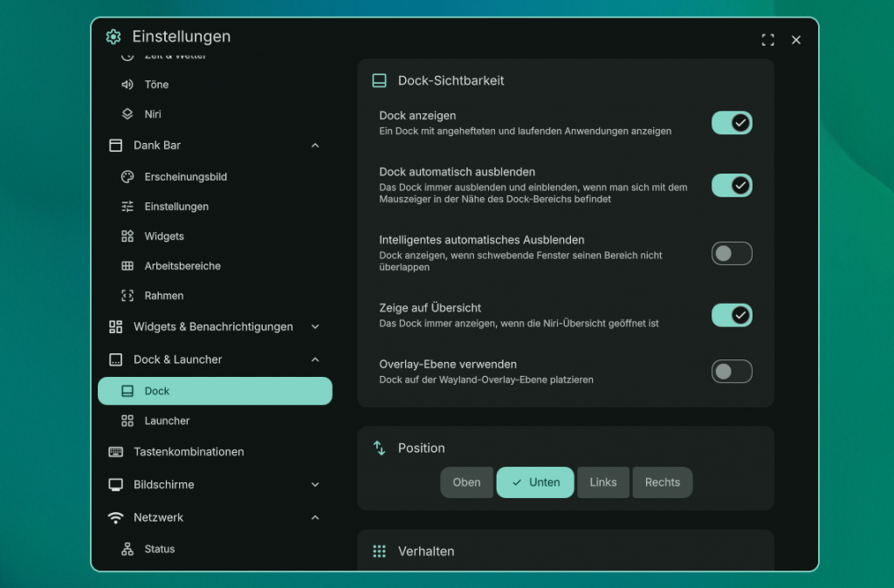
Task: Click the text 'Dock auf der Wayland-Overlay-Ebene platzieren'
Action: [x=485, y=379]
